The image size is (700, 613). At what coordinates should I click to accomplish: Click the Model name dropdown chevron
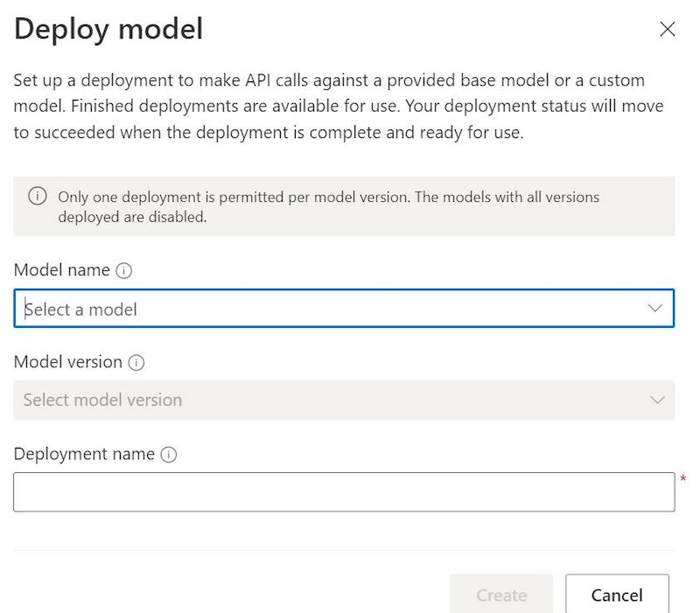coord(654,308)
